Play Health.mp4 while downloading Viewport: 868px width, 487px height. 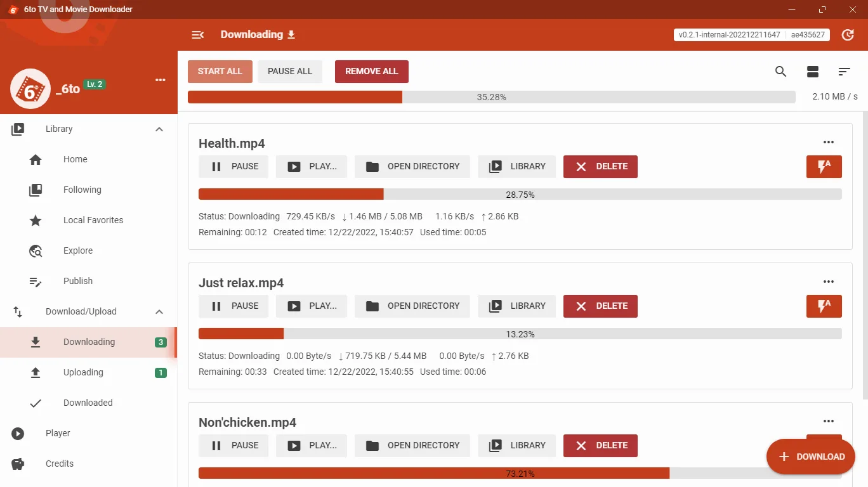312,167
